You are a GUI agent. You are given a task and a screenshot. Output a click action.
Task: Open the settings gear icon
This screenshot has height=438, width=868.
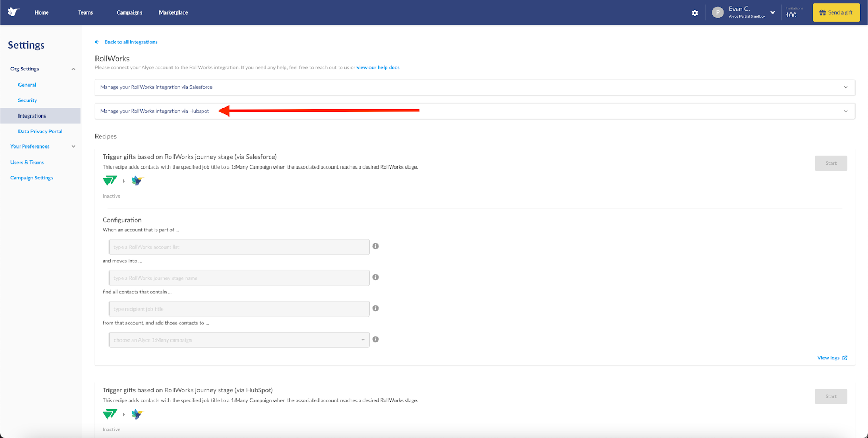695,13
